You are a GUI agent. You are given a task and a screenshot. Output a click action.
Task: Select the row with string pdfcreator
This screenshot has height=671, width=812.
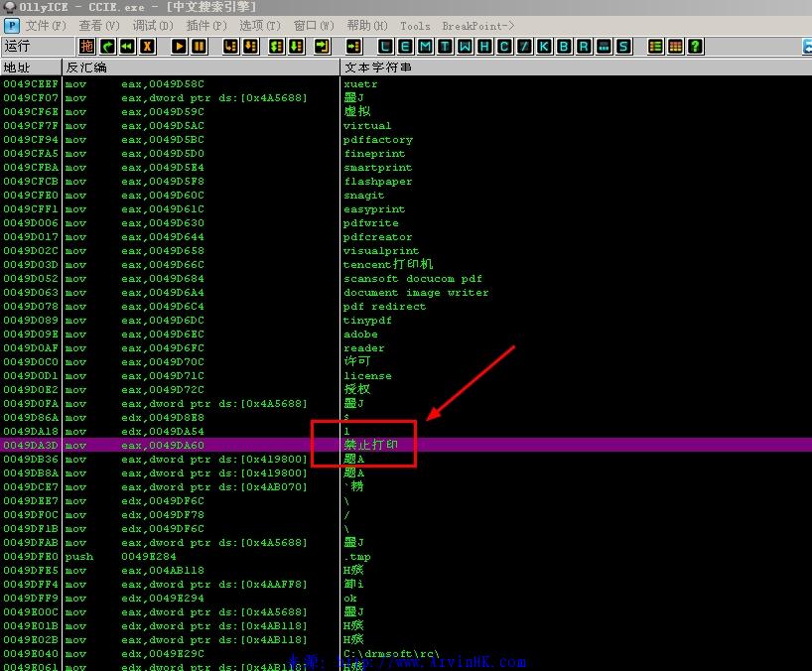[x=406, y=237]
